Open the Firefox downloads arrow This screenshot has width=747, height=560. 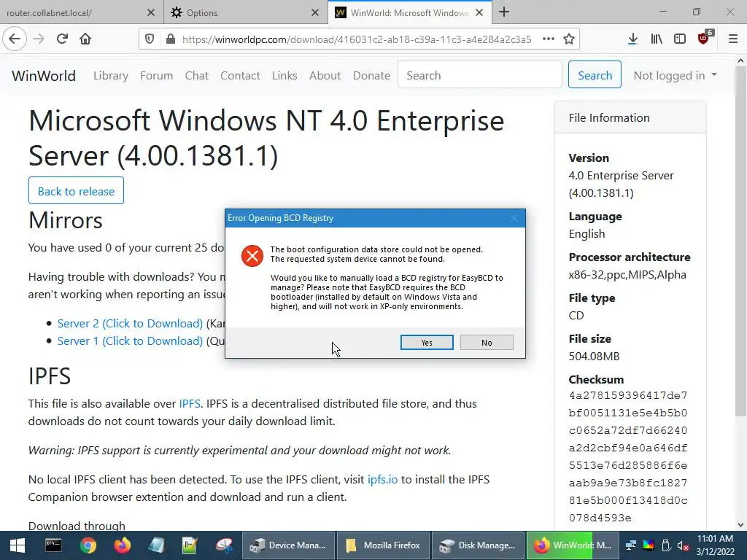click(632, 39)
